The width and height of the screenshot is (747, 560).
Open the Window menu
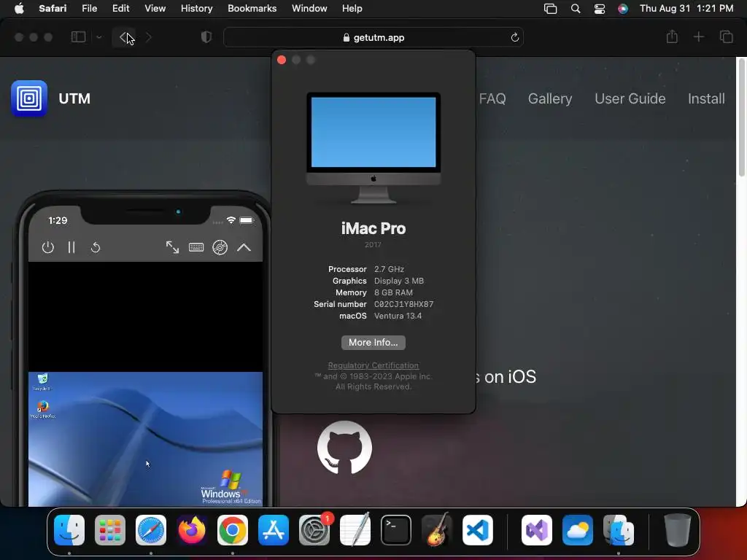pyautogui.click(x=309, y=8)
